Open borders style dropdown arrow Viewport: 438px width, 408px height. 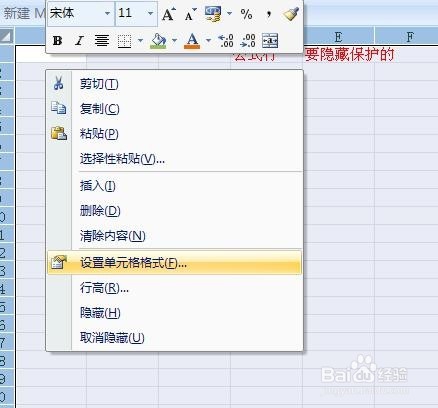coord(140,41)
